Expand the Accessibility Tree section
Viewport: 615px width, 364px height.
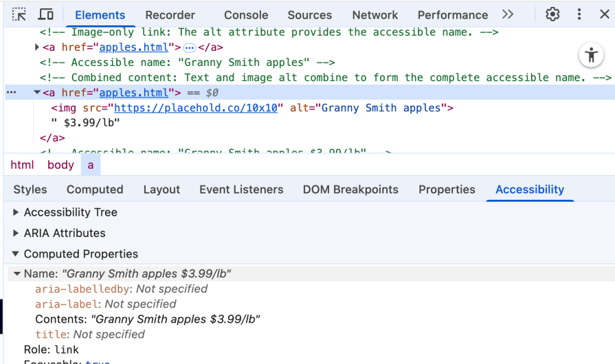point(16,212)
